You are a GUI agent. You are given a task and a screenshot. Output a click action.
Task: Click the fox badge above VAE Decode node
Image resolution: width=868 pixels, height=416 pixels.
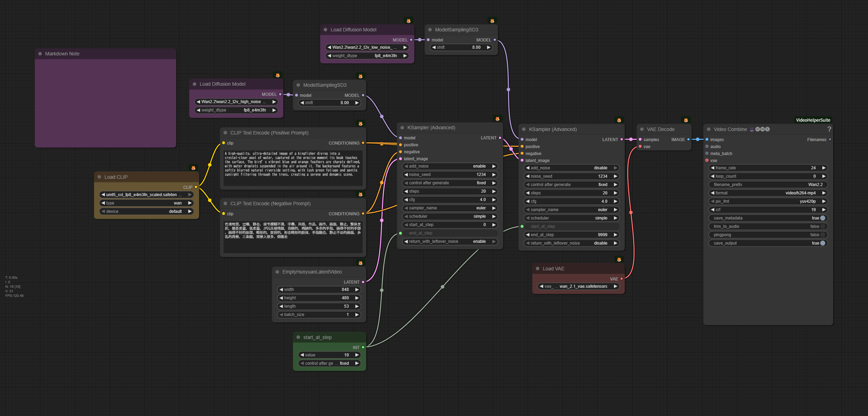coord(685,120)
